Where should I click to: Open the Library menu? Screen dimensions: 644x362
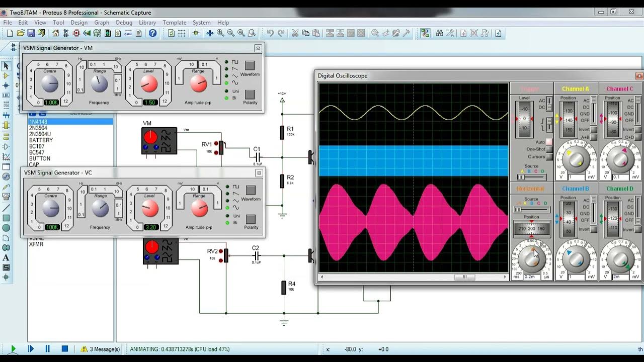(x=147, y=23)
